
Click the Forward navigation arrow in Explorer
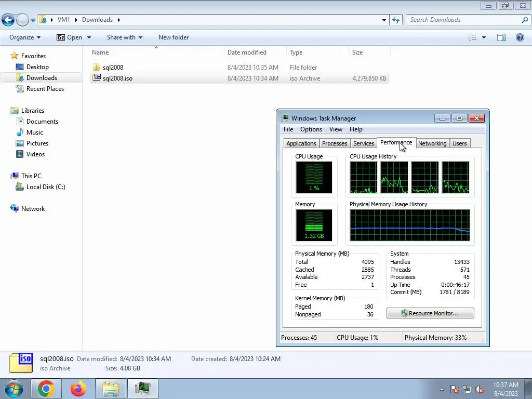point(22,20)
